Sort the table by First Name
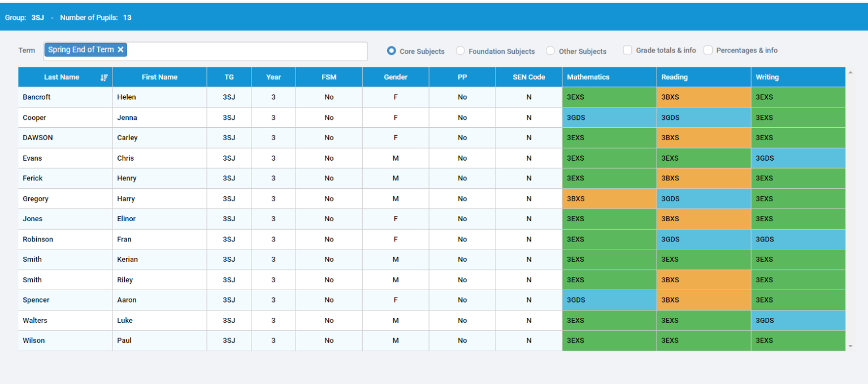Viewport: 868px width, 384px height. pos(159,77)
